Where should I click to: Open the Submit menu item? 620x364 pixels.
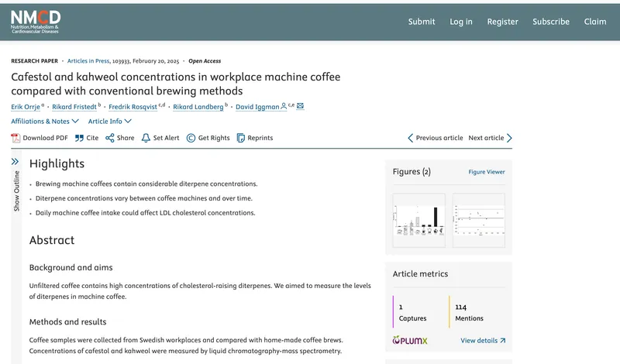(422, 22)
